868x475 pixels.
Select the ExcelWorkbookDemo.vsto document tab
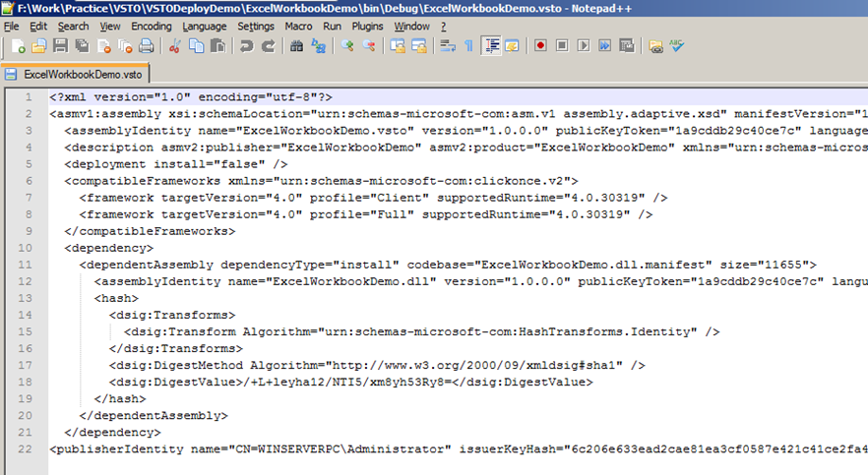(75, 74)
